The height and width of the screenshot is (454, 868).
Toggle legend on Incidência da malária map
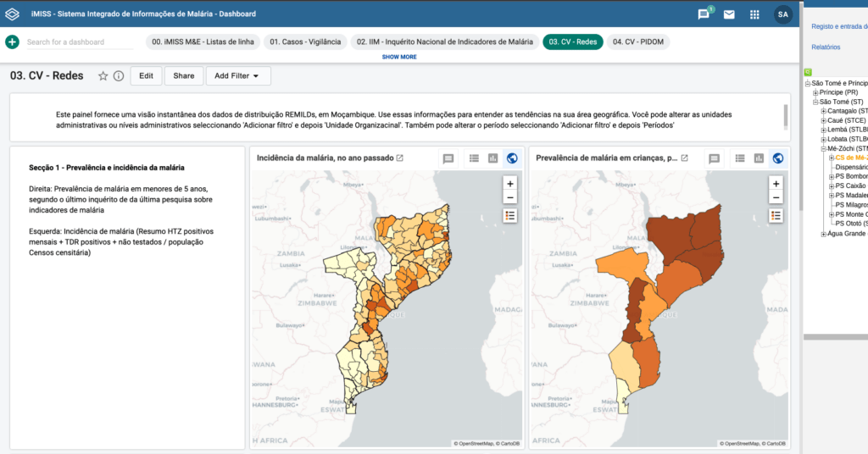pyautogui.click(x=510, y=215)
